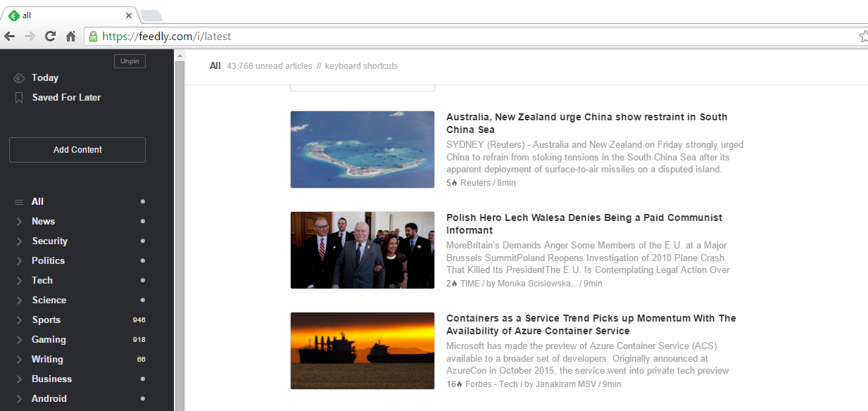Viewport: 868px width, 411px height.
Task: Click the Writing unread count 66
Action: (x=141, y=360)
